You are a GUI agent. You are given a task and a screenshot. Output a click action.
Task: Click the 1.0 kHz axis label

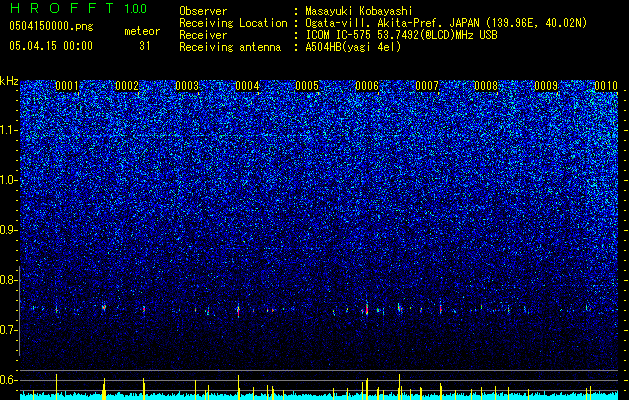tap(9, 181)
